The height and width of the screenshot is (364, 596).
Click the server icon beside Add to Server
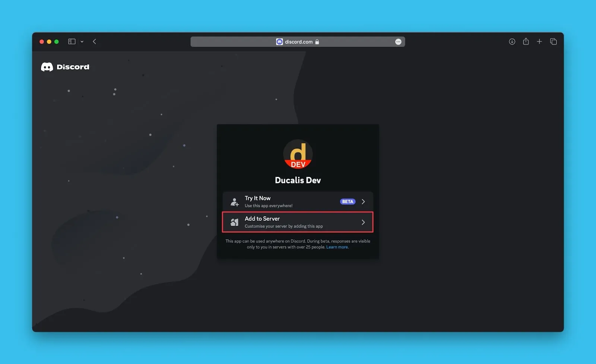click(x=234, y=223)
